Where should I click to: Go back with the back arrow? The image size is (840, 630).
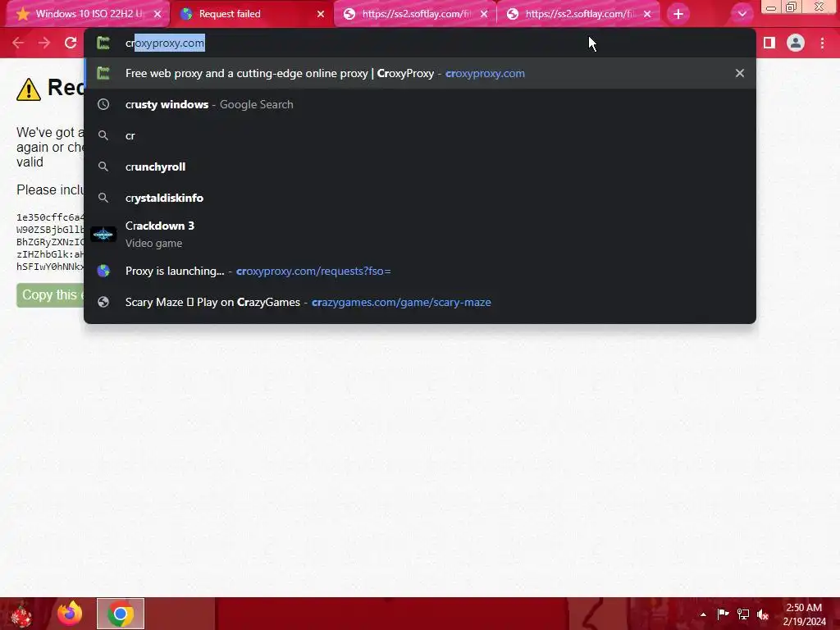18,43
